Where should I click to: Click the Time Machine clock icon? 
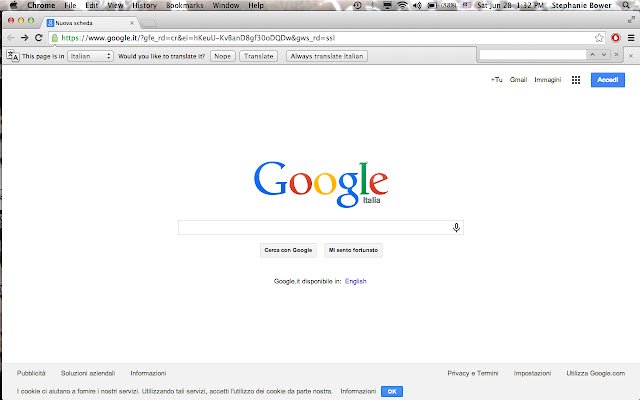[358, 5]
